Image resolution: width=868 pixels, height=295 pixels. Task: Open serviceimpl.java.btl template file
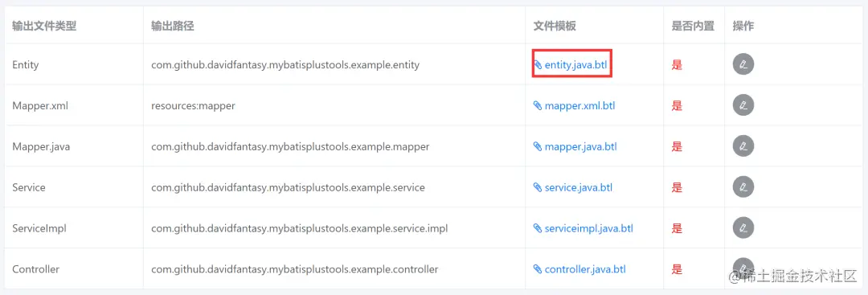tap(583, 228)
